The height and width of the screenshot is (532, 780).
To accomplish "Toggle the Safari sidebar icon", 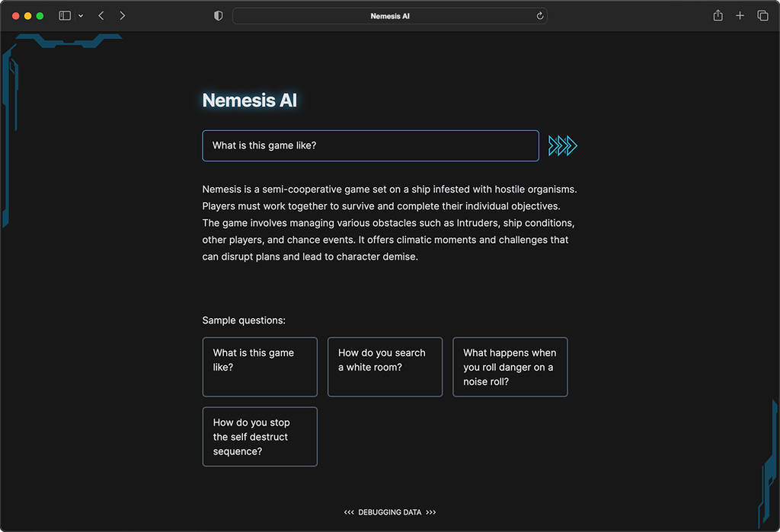I will pos(65,16).
